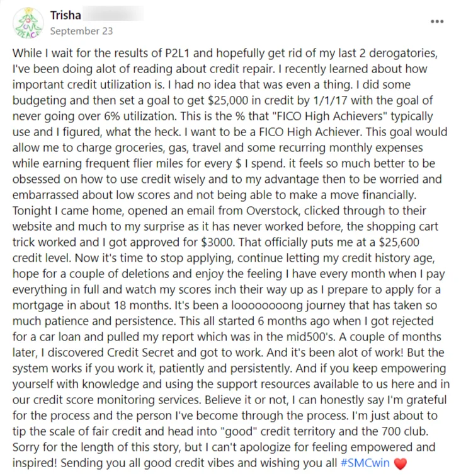Screen dimensions: 461x476
Task: Click the "$3000" approved amount
Action: pos(218,242)
